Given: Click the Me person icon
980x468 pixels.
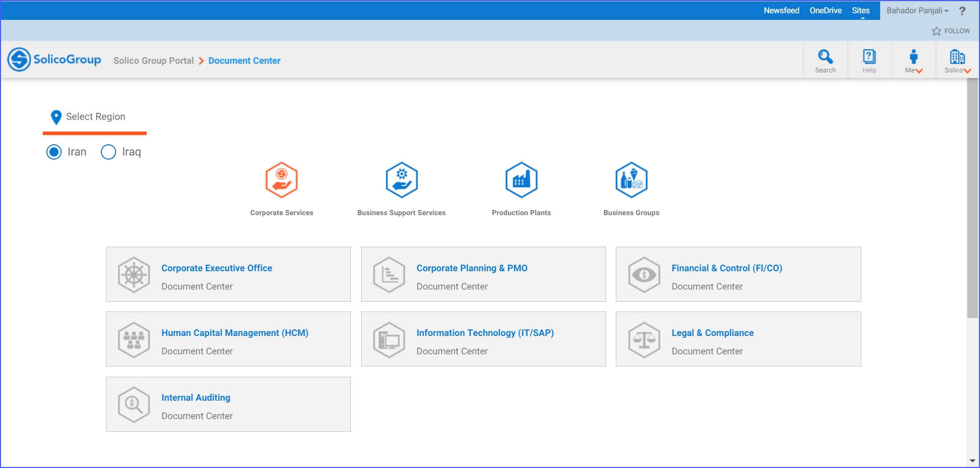Looking at the screenshot, I should (x=913, y=56).
